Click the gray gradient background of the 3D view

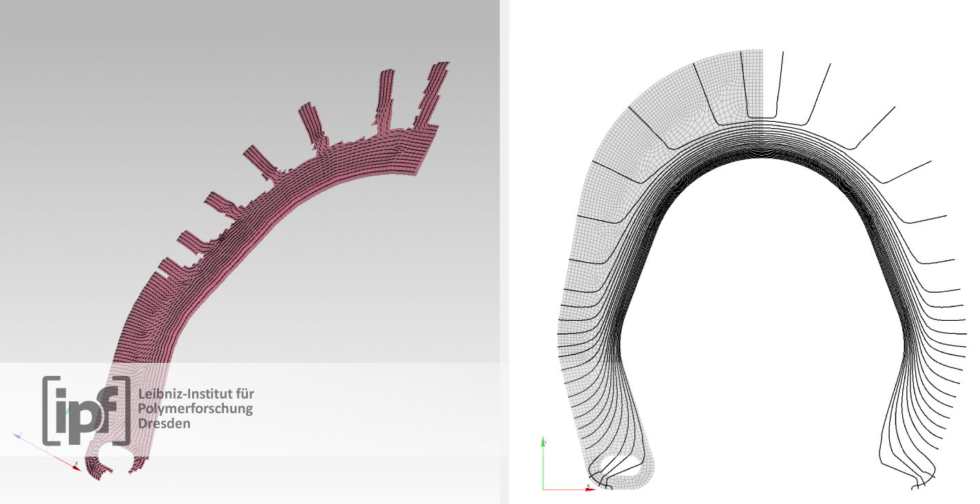(138, 103)
